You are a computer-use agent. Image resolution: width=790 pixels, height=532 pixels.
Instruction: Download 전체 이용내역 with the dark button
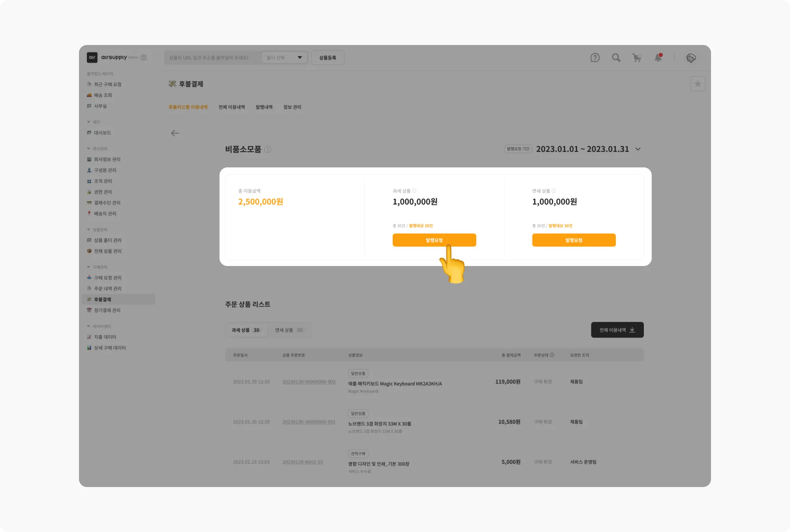click(x=617, y=330)
